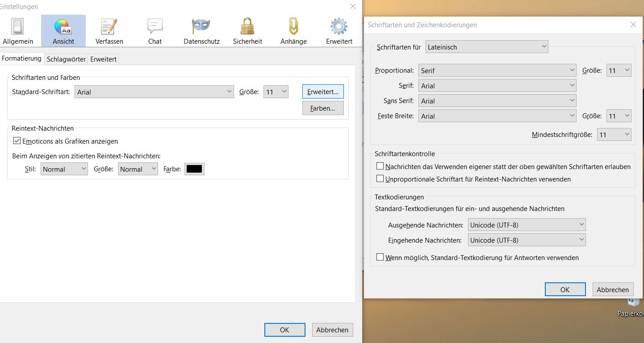This screenshot has height=343, width=644.
Task: Switch to the Erweitert sub-tab
Action: [x=103, y=59]
